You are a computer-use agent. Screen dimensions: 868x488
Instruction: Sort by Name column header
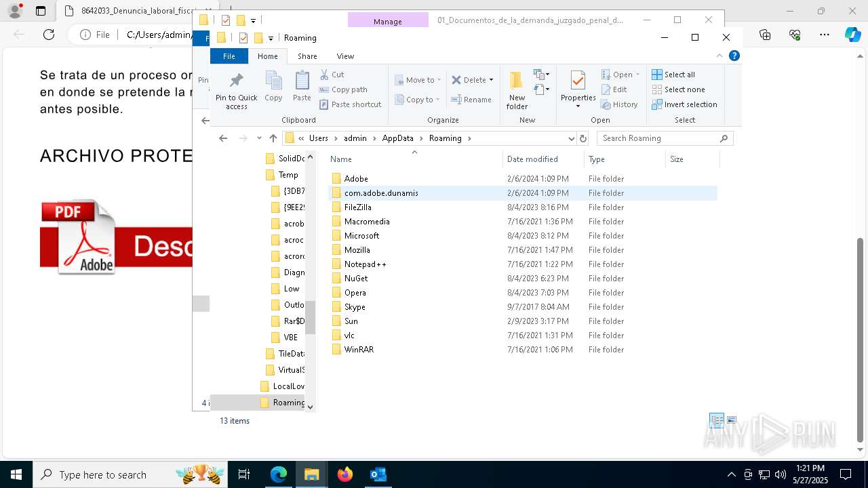point(415,159)
